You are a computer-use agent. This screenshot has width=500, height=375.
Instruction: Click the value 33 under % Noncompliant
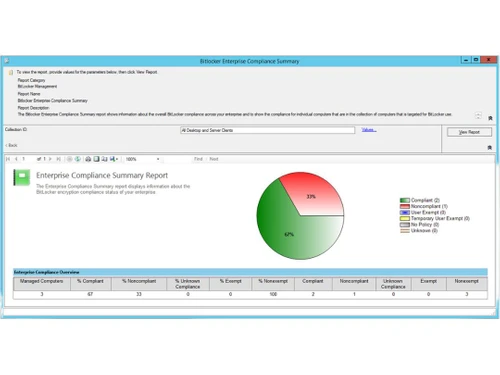coord(139,294)
